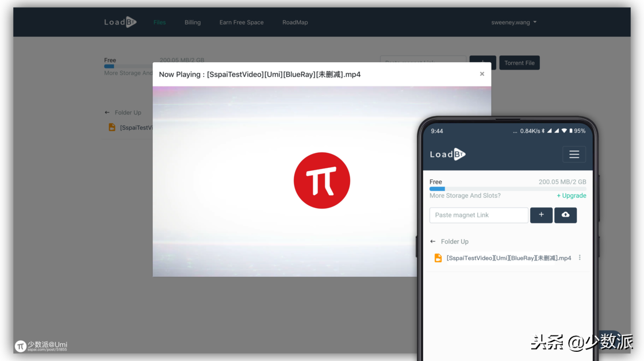Tap 'More Storage And Slots?' text on phone
Viewport: 644px width, 361px height.
pyautogui.click(x=465, y=195)
